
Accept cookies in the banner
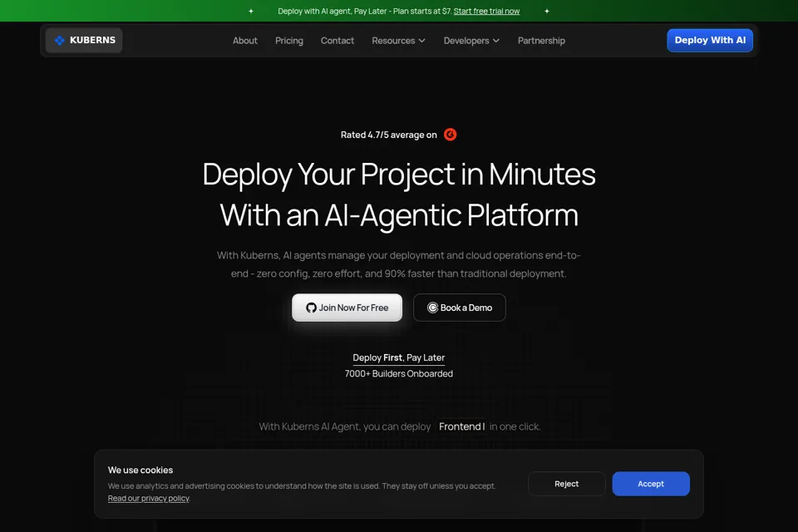click(651, 484)
